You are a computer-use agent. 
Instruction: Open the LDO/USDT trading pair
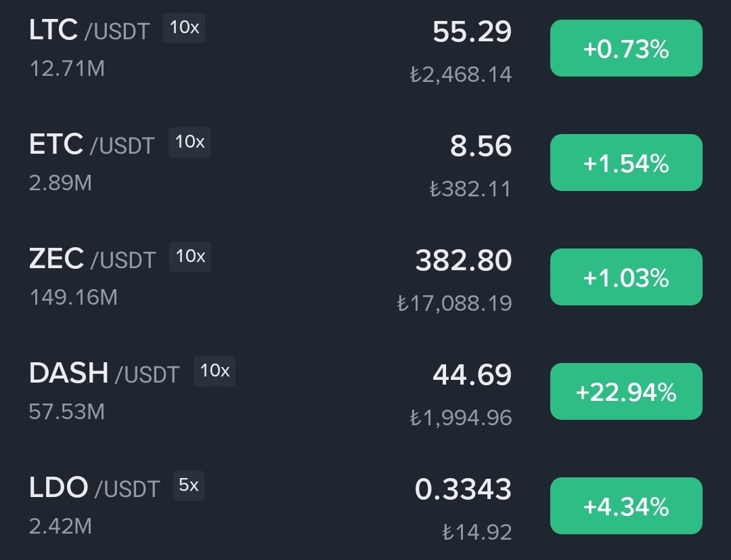click(94, 488)
